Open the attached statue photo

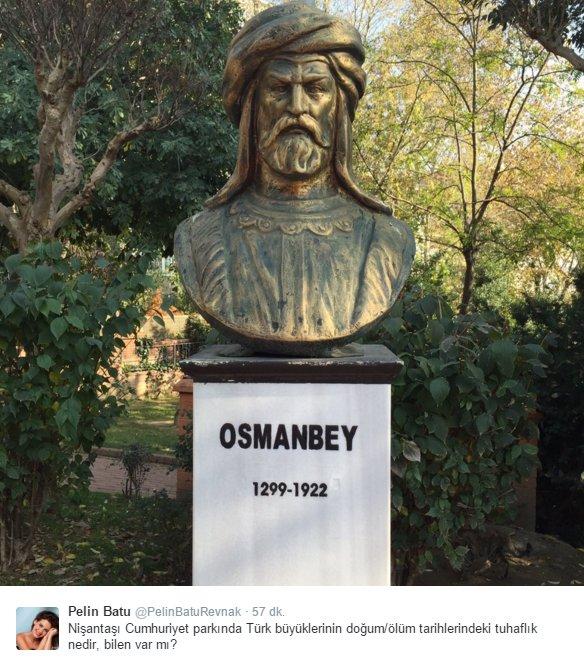tap(292, 292)
